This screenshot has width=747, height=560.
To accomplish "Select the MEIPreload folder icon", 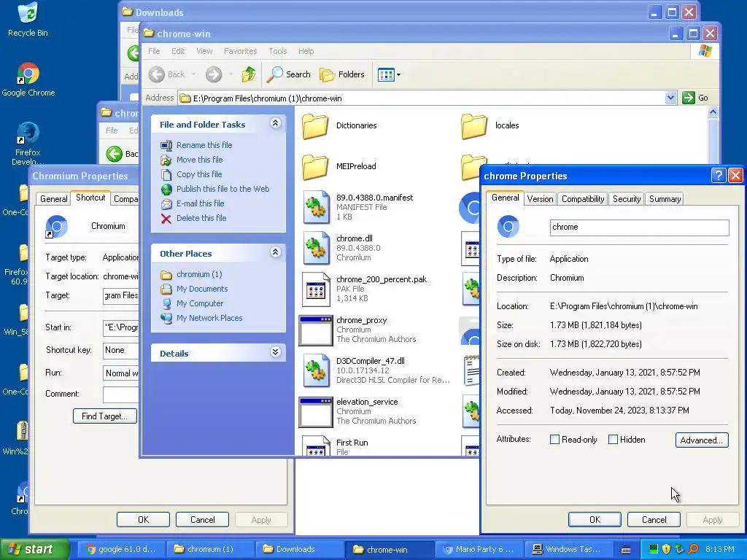I will [x=315, y=167].
